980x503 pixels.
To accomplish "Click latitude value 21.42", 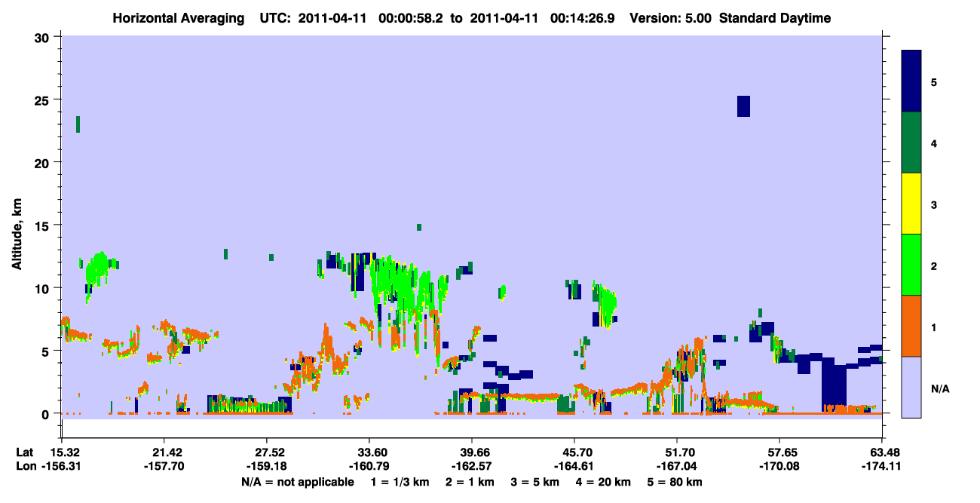I will 164,452.
